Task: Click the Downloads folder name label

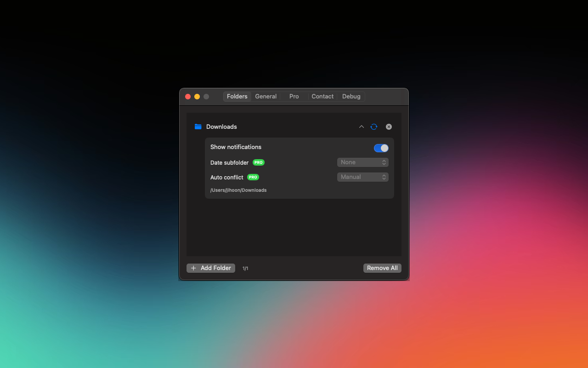Action: tap(221, 127)
